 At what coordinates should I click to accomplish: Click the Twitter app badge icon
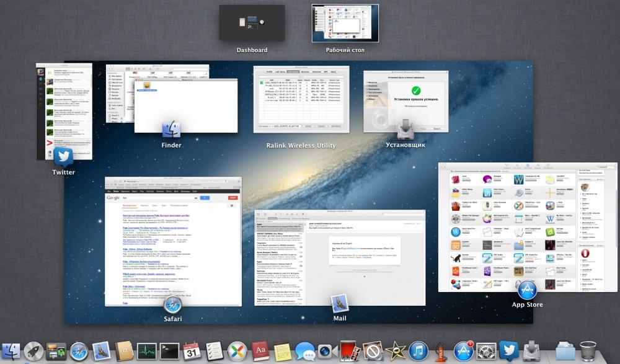[63, 157]
